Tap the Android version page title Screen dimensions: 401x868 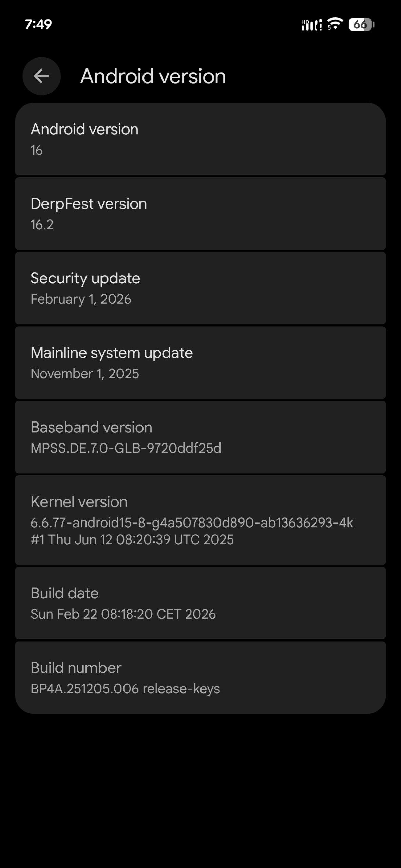click(x=153, y=76)
